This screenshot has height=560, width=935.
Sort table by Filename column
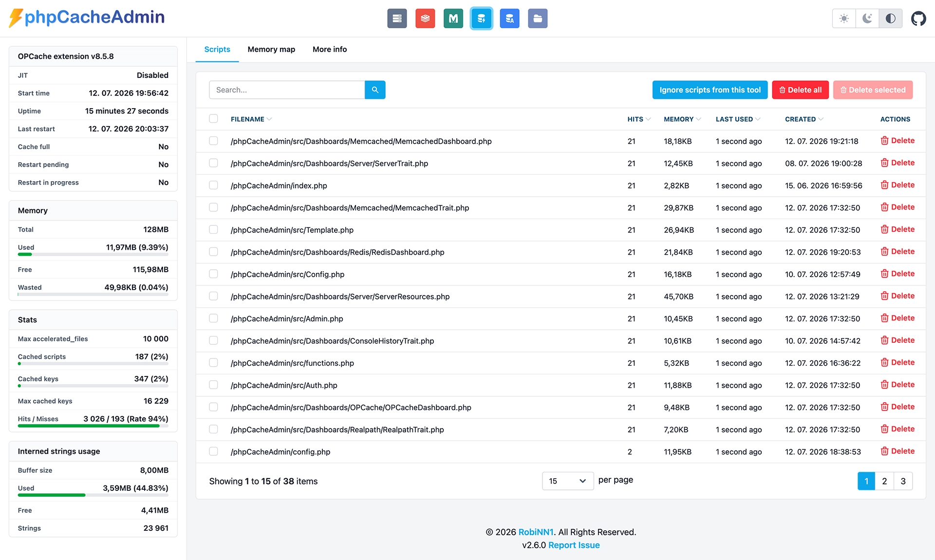point(251,119)
